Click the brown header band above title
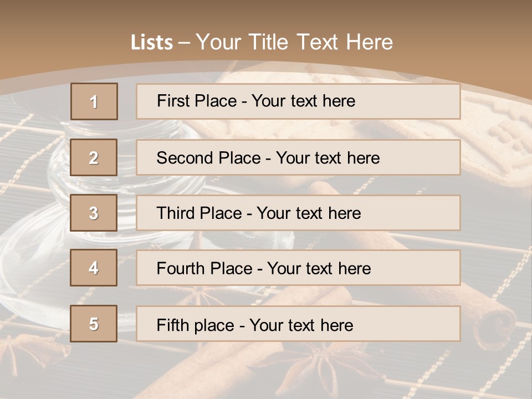Image resolution: width=532 pixels, height=399 pixels. (x=266, y=14)
